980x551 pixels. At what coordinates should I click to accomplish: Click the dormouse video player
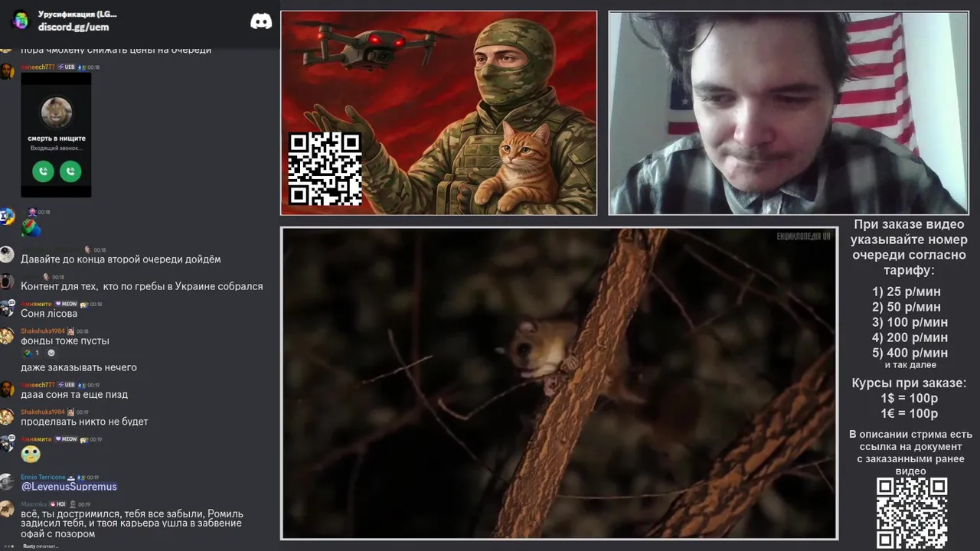tap(559, 383)
